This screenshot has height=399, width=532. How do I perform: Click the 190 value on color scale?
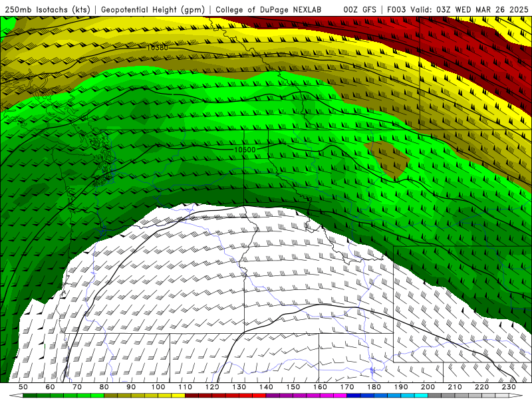401,387
